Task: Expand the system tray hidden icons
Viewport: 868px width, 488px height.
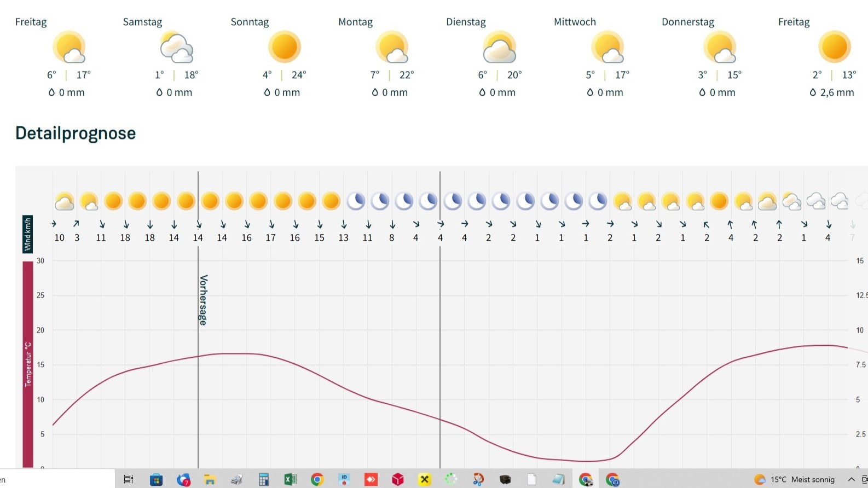Action: [851, 479]
